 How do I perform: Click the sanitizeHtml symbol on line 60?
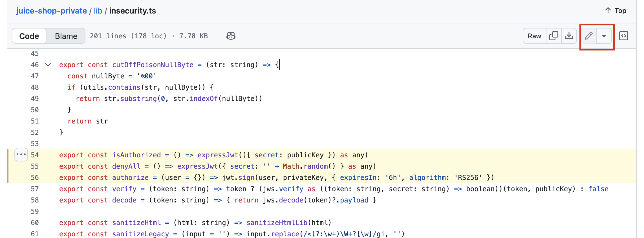[136, 223]
